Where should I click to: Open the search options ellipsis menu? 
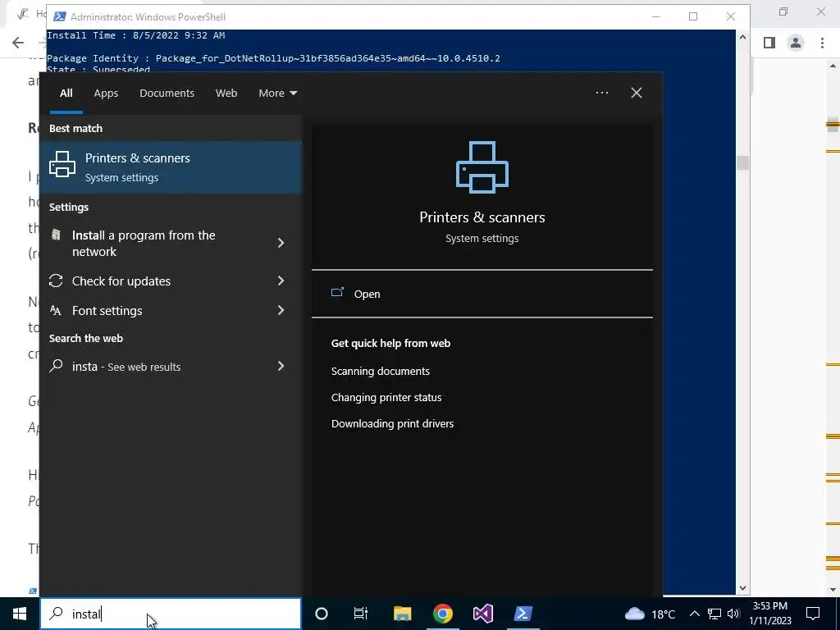coord(601,93)
